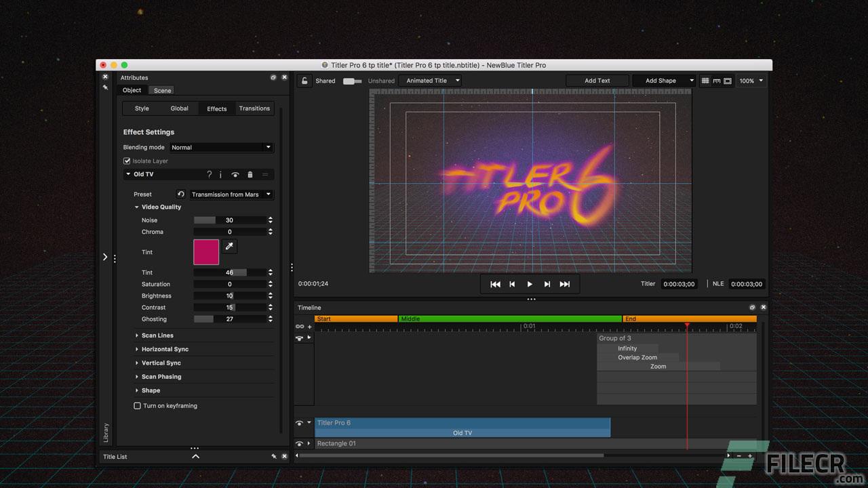Collapse the Video Quality section
Screen dimensions: 868x488
pyautogui.click(x=137, y=207)
